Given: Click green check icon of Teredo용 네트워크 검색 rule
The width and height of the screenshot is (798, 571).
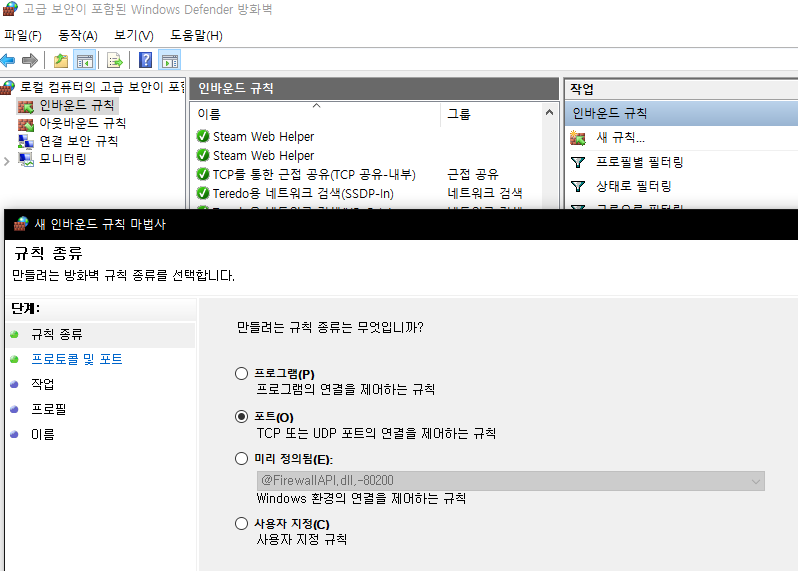Looking at the screenshot, I should [203, 193].
